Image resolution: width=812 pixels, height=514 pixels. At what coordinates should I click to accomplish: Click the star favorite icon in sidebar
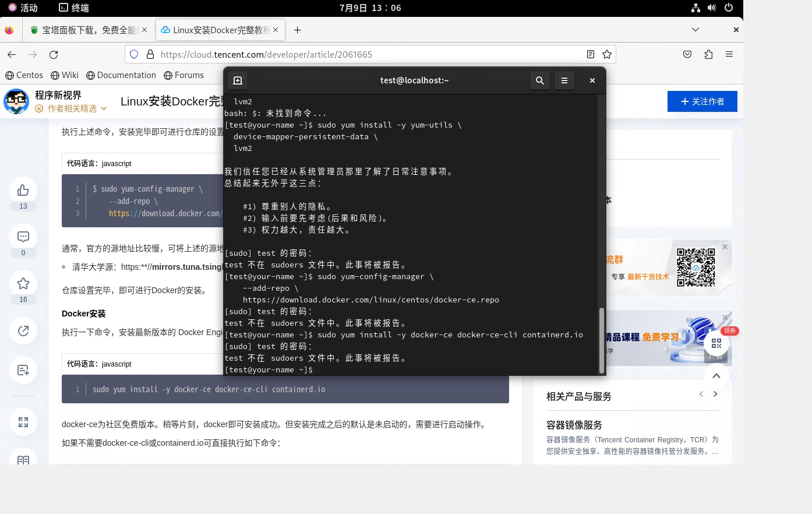point(23,284)
